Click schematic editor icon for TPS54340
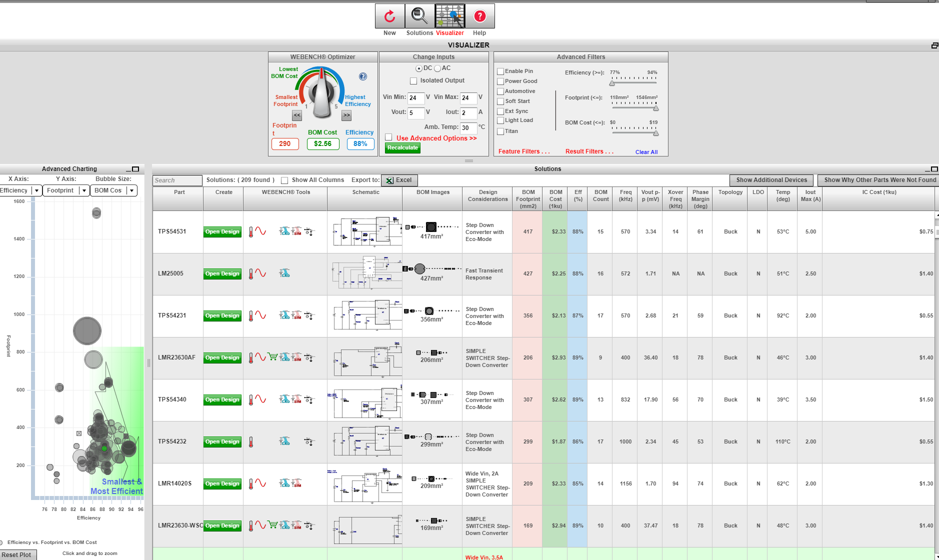Viewport: 939px width, 560px height. click(x=309, y=400)
